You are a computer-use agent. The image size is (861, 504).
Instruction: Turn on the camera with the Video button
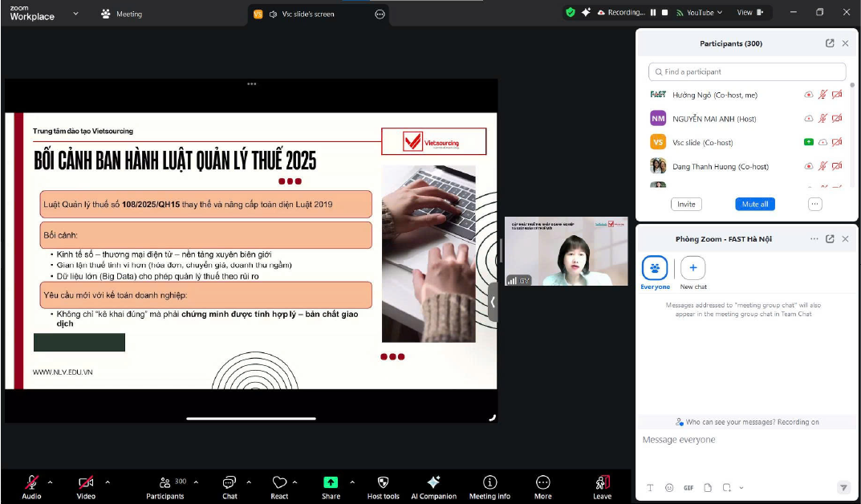tap(86, 483)
